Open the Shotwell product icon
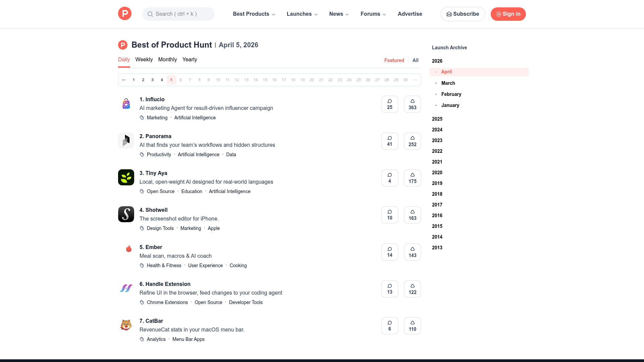Viewport: 644px width, 362px height. pyautogui.click(x=126, y=214)
